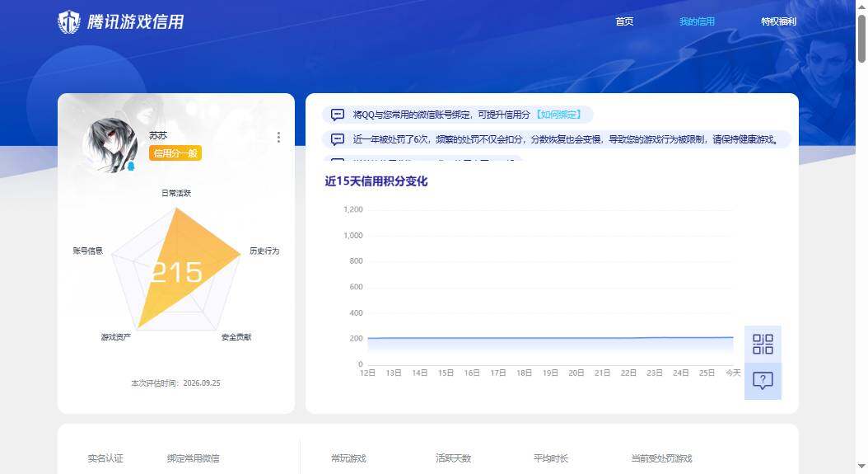868x474 pixels.
Task: Click the 游戏资产 radar label
Action: click(x=115, y=337)
